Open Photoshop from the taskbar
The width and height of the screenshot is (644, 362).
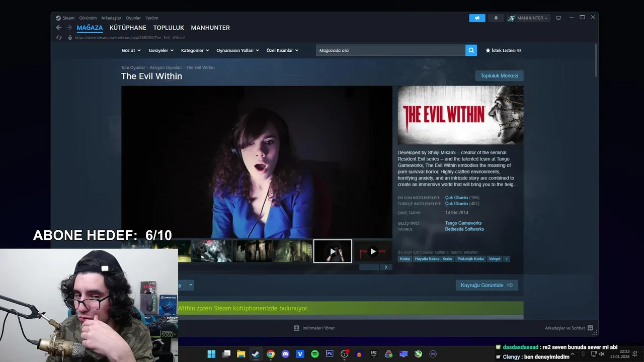coord(330,354)
